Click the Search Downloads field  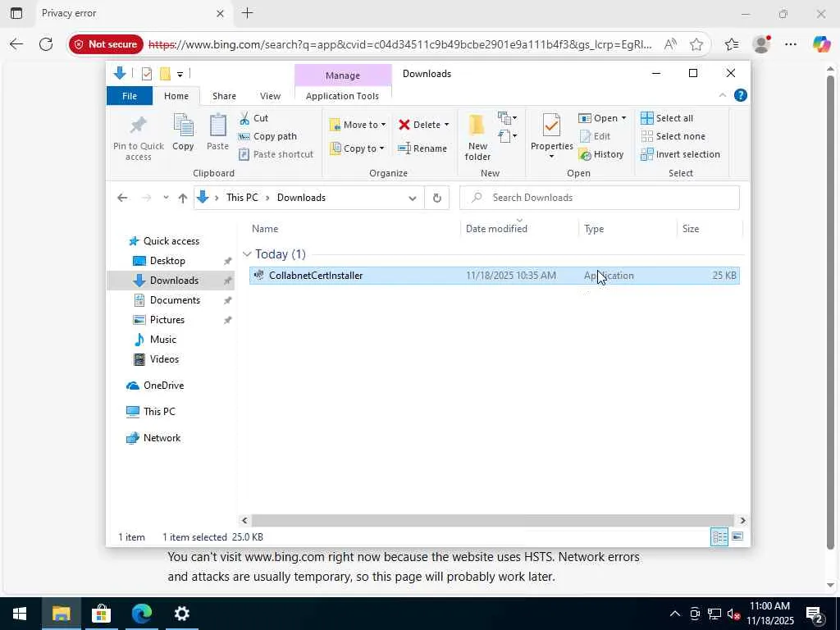[600, 198]
